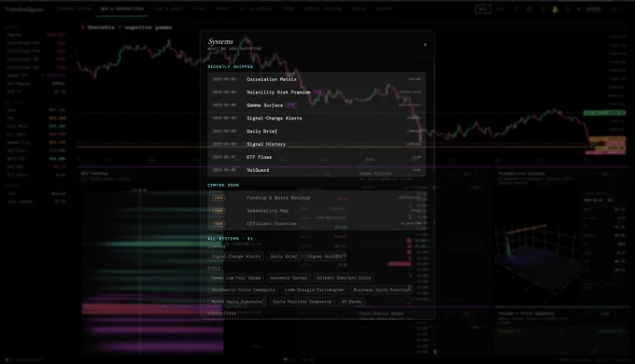Viewport: 635px width, 364px height.
Task: Select the Monte Carlo Simulator chip
Action: [x=237, y=301]
